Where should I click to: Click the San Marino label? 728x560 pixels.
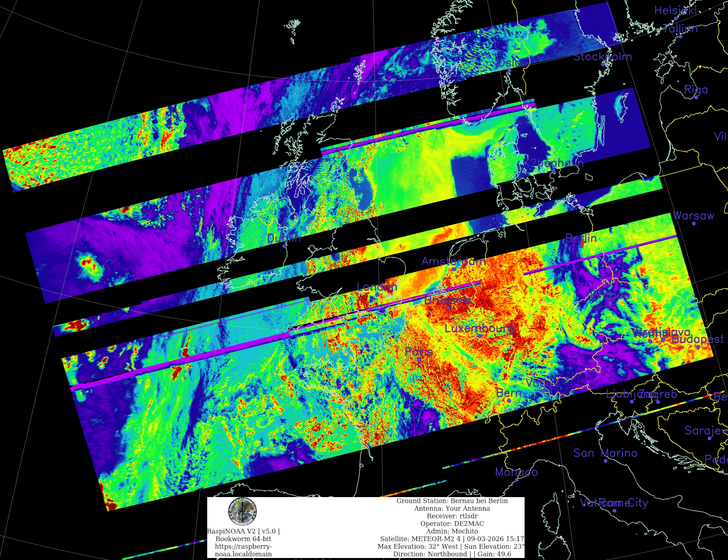605,453
